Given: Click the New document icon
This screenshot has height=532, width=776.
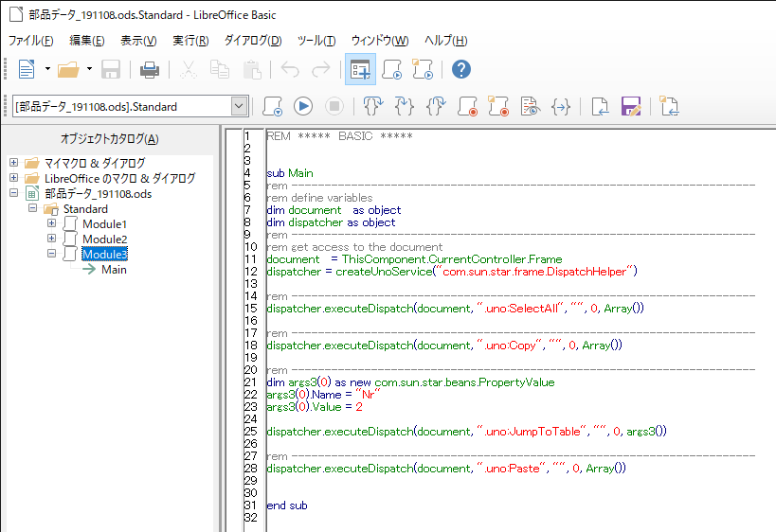Looking at the screenshot, I should coord(27,69).
